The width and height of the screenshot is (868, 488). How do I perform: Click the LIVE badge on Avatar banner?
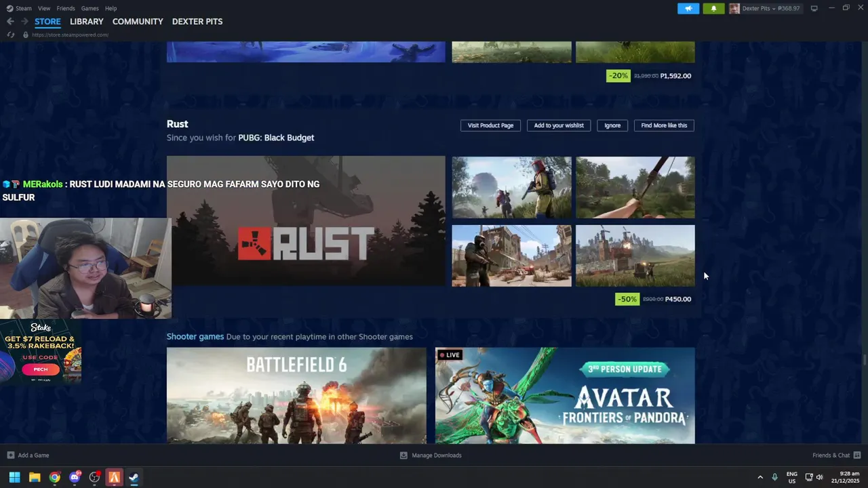click(x=450, y=355)
